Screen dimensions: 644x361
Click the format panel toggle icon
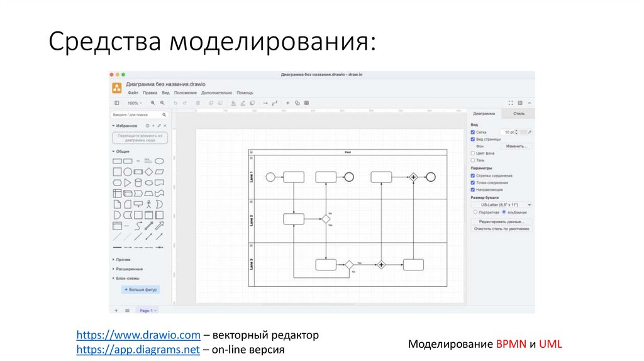pos(520,103)
